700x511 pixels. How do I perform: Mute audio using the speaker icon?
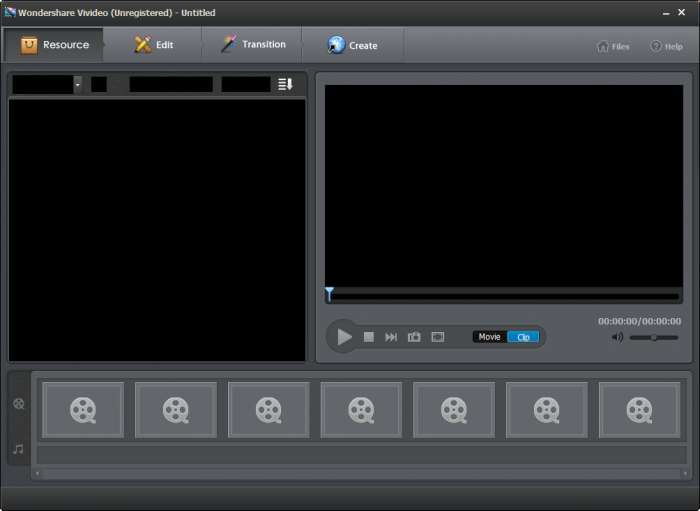point(617,337)
